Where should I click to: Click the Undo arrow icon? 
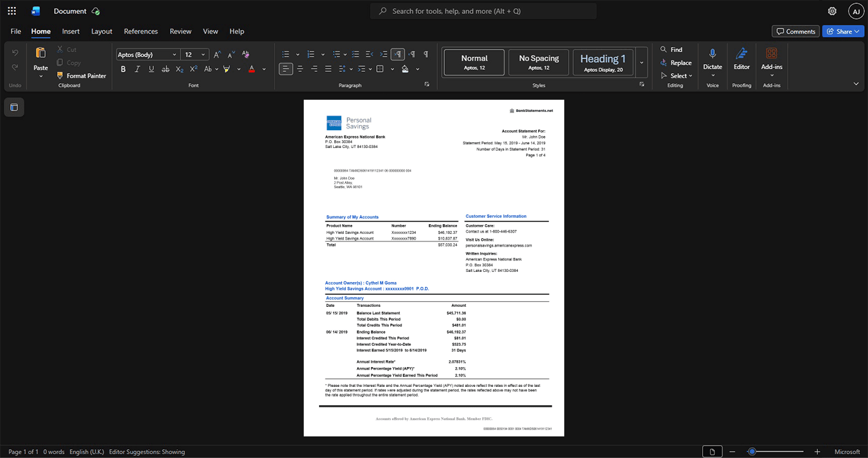[15, 53]
